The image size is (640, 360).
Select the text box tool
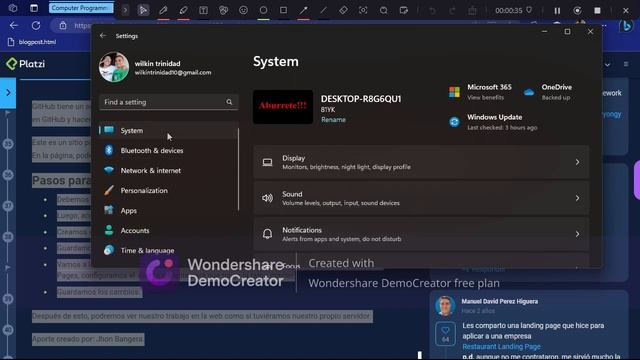click(203, 10)
